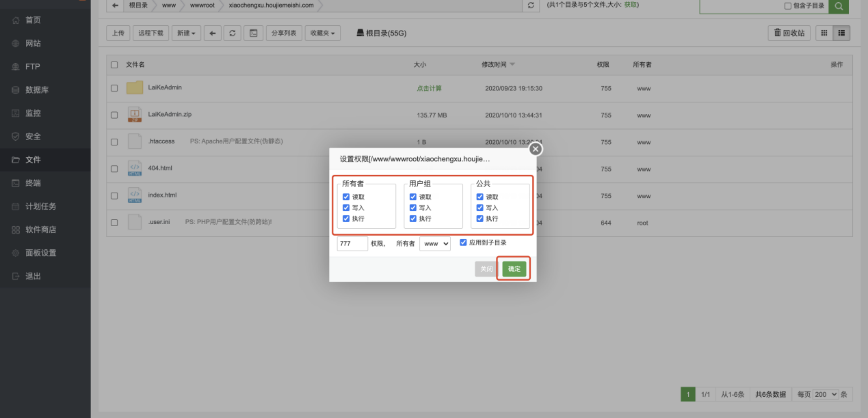Open the 每页 200 page size dropdown
Image resolution: width=868 pixels, height=418 pixels.
(x=825, y=395)
